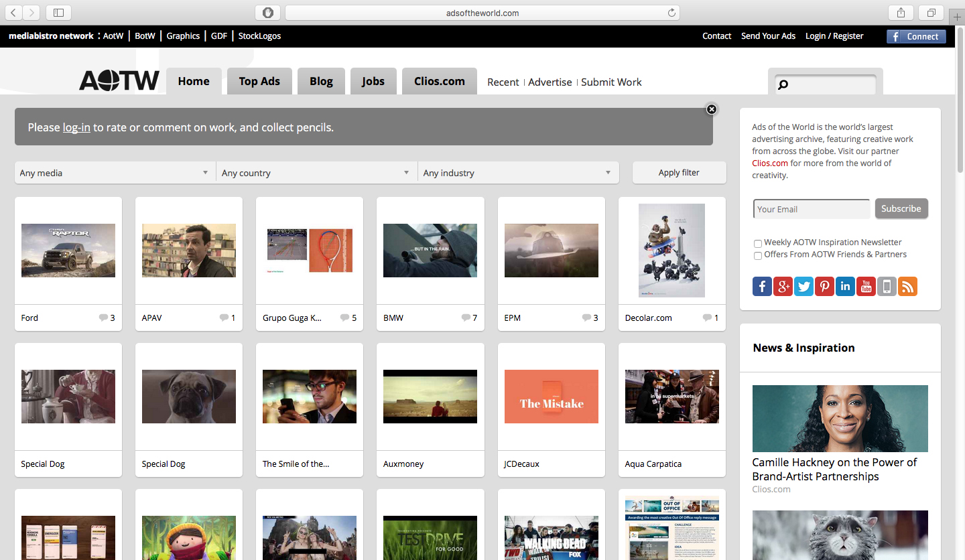Image resolution: width=965 pixels, height=560 pixels.
Task: Enable Weekly AOTW Inspiration Newsletter checkbox
Action: [x=758, y=243]
